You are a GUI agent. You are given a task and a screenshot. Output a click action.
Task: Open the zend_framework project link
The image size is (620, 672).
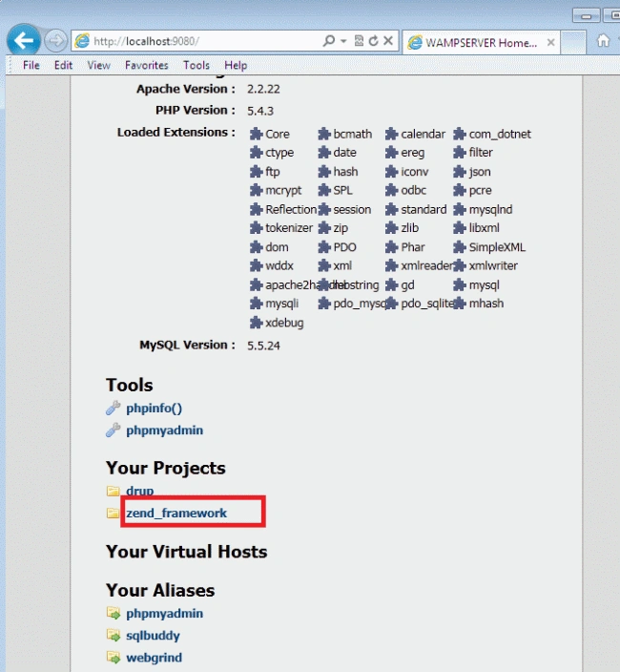click(x=176, y=513)
